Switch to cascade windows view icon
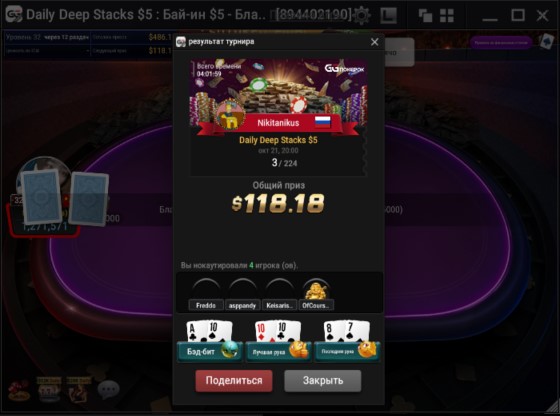560x416 pixels. coord(425,15)
